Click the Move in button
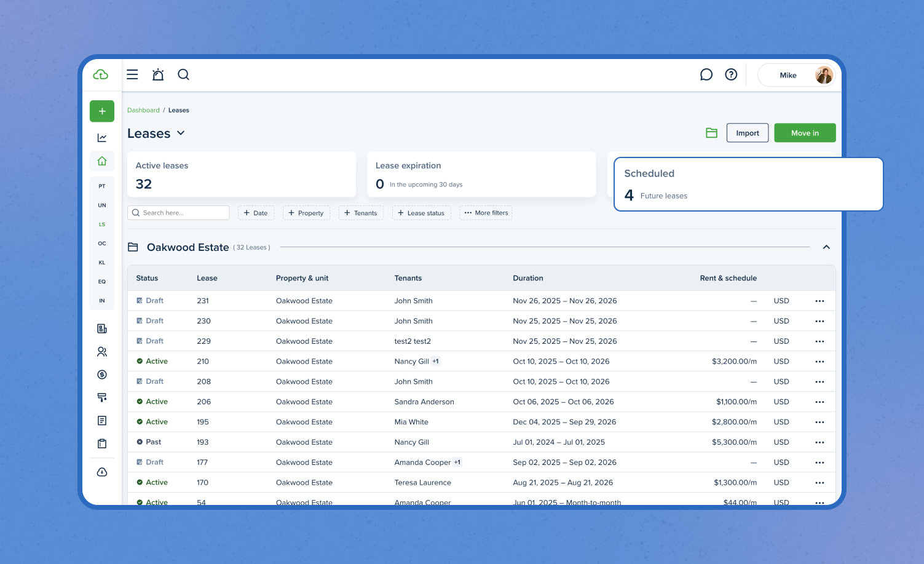Viewport: 924px width, 564px height. click(804, 133)
